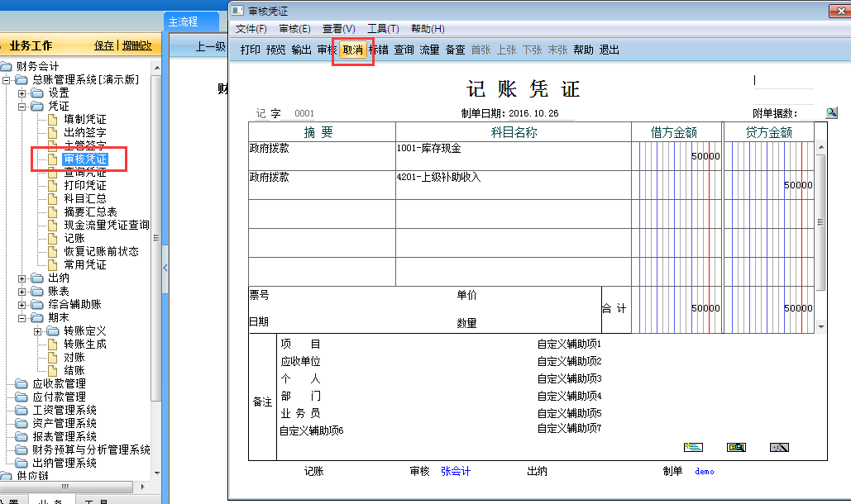This screenshot has height=504, width=851.
Task: Click the 保存 link in 业务工作 panel
Action: pos(103,45)
